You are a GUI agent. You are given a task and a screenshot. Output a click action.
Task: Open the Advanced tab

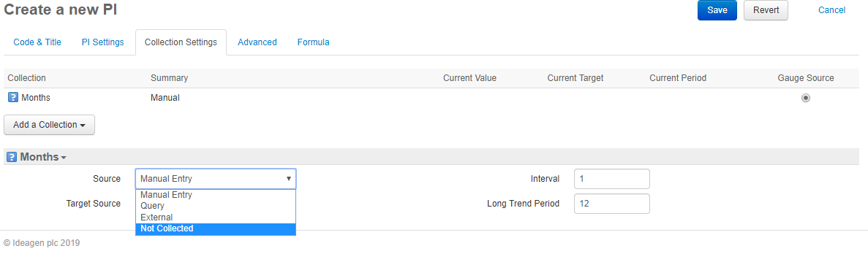tap(257, 42)
